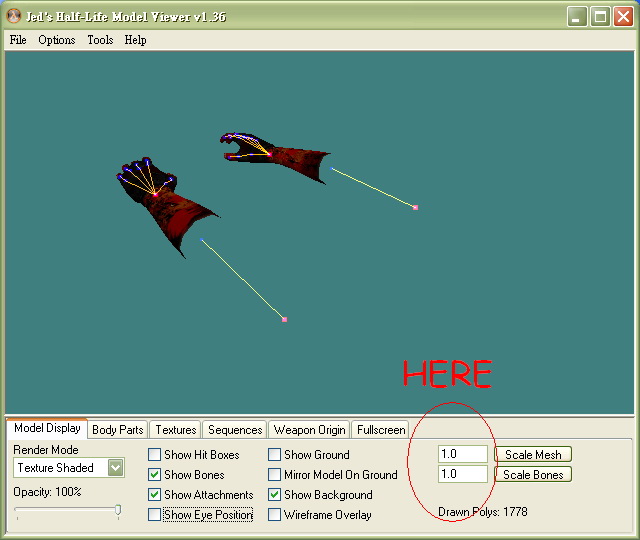This screenshot has height=540, width=640.
Task: Click the Opacity slider handle
Action: 118,510
